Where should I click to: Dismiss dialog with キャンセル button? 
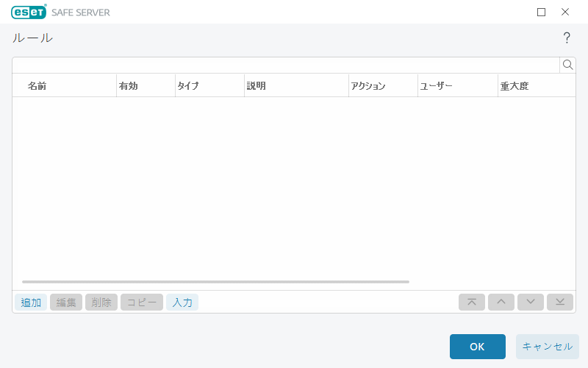pyautogui.click(x=548, y=347)
